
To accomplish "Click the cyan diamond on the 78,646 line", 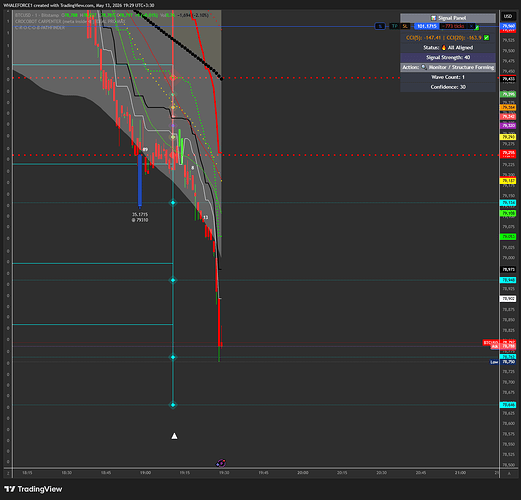I will (x=173, y=405).
